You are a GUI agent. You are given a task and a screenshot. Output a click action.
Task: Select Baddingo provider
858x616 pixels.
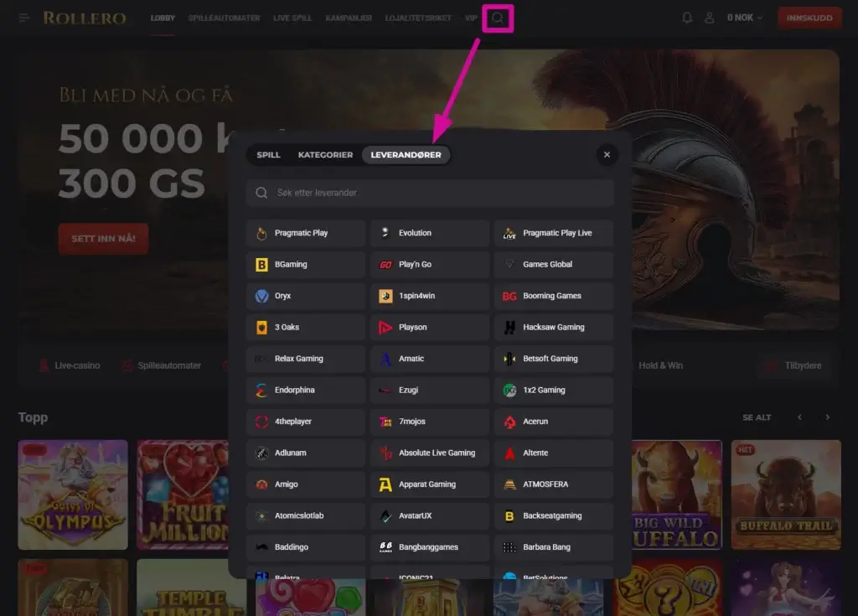[x=306, y=547]
